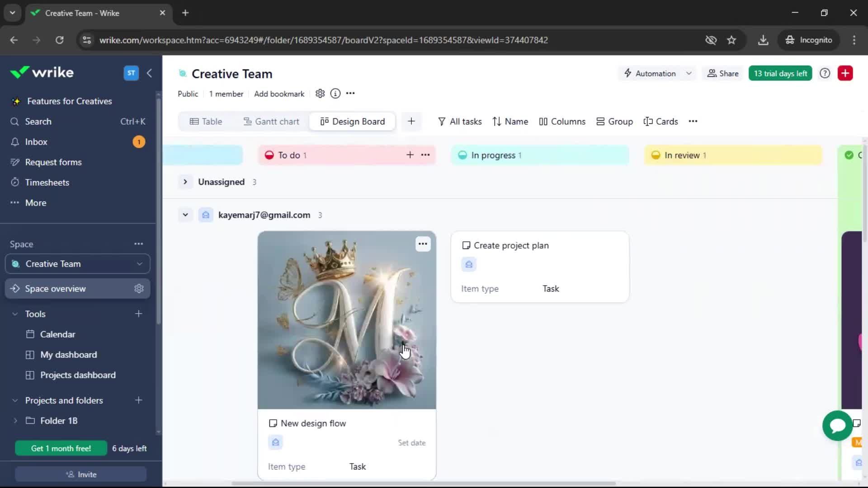Viewport: 868px width, 488px height.
Task: Click the 1 member link
Action: 226,94
